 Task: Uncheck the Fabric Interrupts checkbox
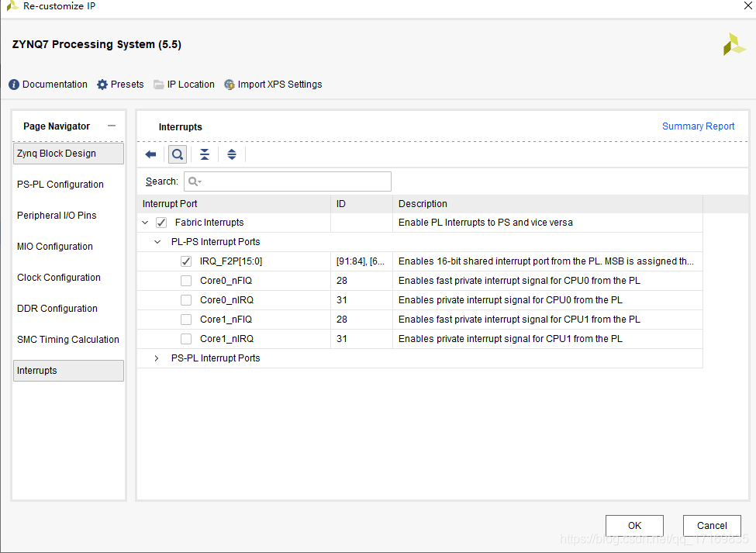(x=161, y=223)
